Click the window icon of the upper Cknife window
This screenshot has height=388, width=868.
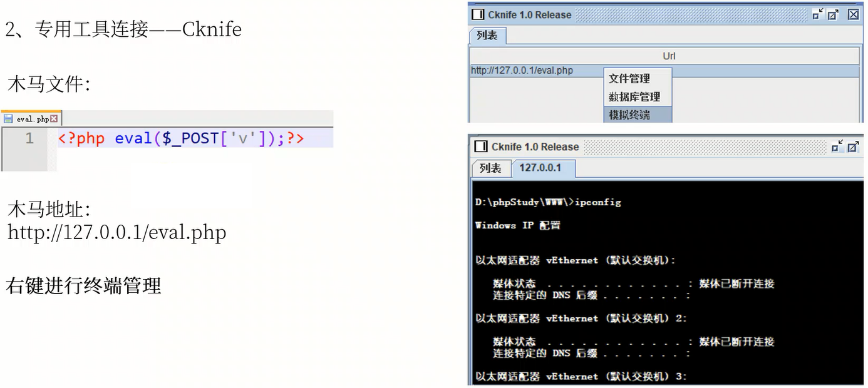coord(477,14)
